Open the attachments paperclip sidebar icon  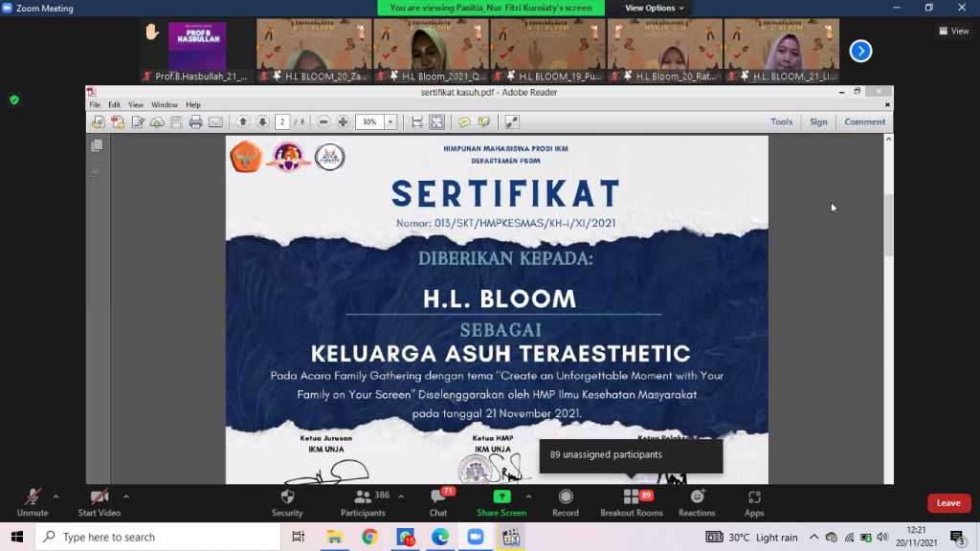tap(95, 170)
